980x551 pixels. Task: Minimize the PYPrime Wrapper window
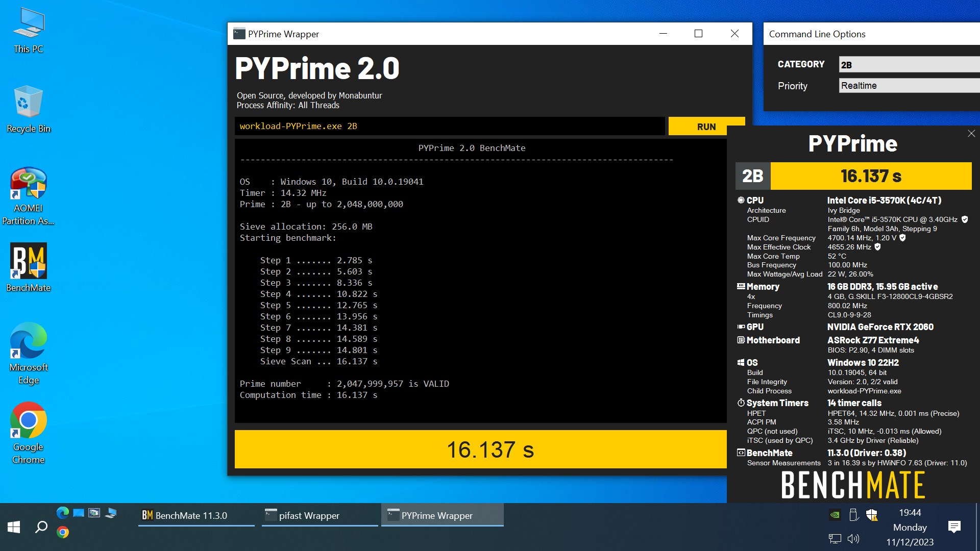click(x=663, y=34)
